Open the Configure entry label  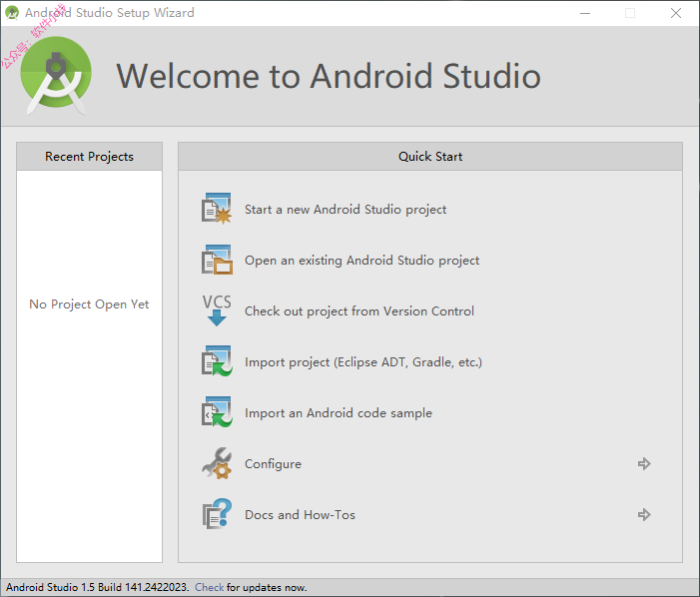[273, 464]
